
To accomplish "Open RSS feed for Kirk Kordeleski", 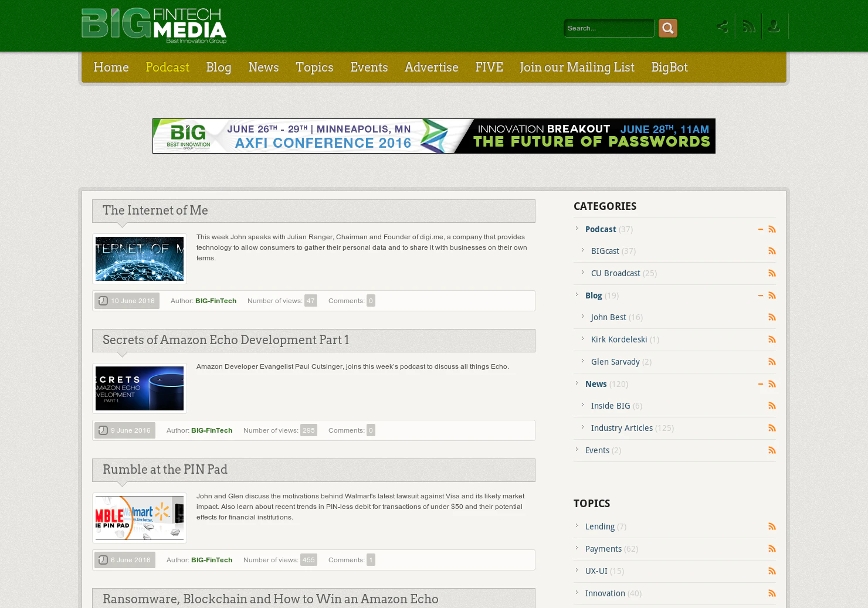I will 772,339.
